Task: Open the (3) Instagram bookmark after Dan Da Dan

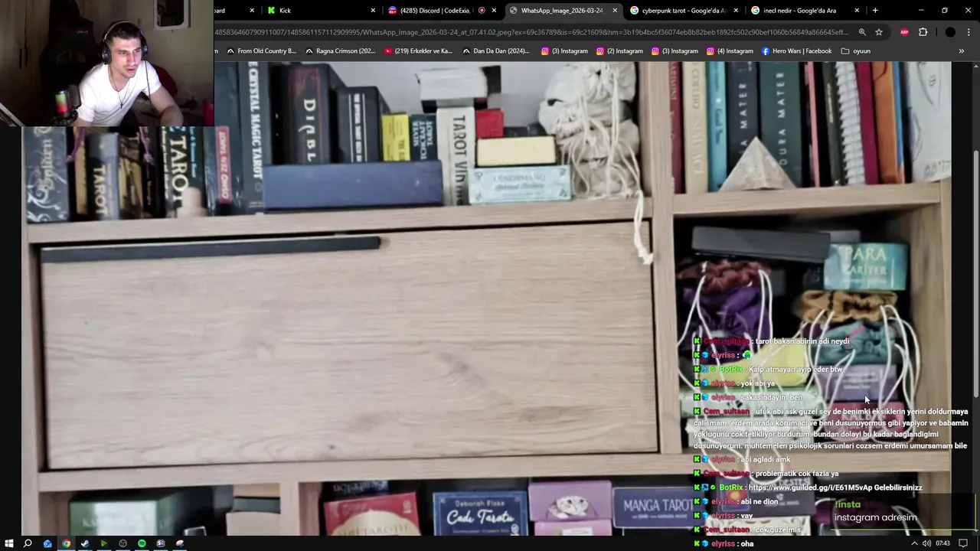Action: 564,51
